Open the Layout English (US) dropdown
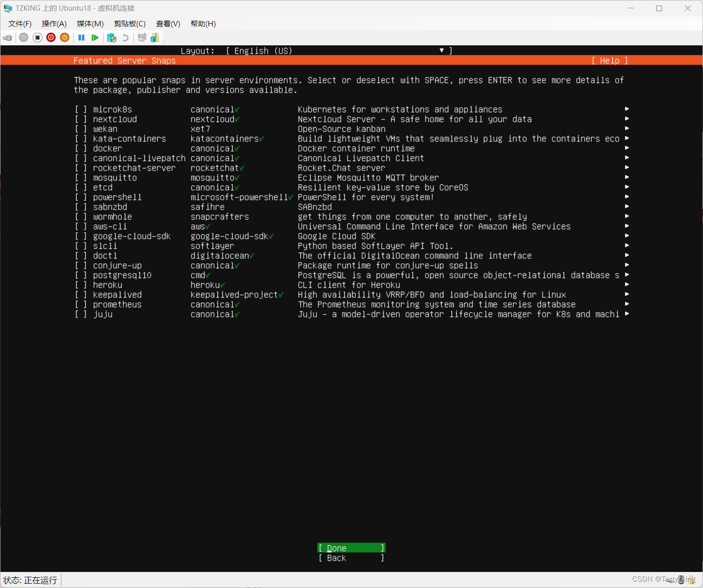The image size is (703, 588). pyautogui.click(x=339, y=51)
